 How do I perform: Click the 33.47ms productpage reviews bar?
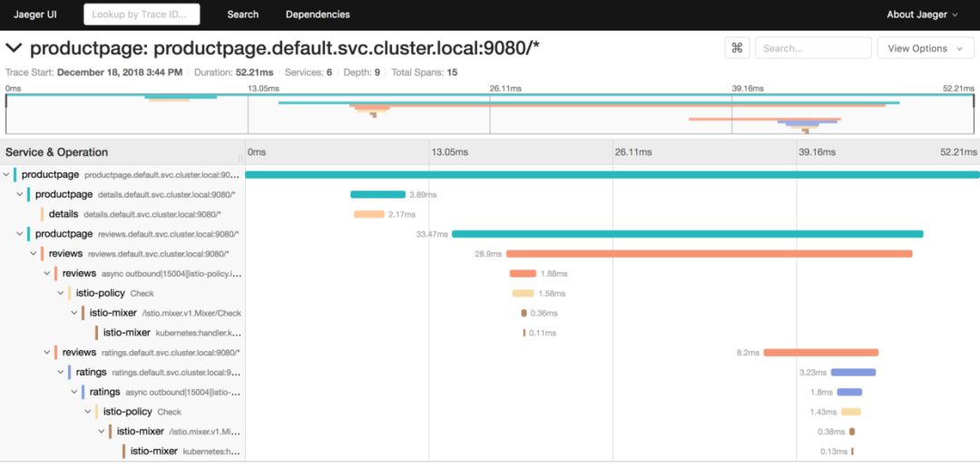coord(688,234)
